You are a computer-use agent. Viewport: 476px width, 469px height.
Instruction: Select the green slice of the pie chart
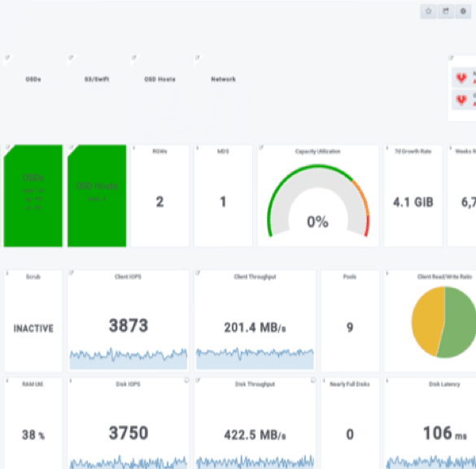[460, 322]
